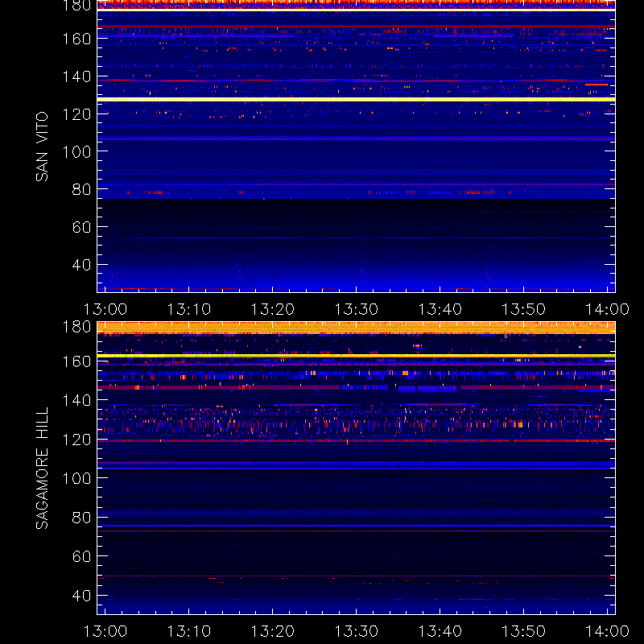
Task: Click 13:10 time label under Sagamore Hill plot
Action: 189,631
